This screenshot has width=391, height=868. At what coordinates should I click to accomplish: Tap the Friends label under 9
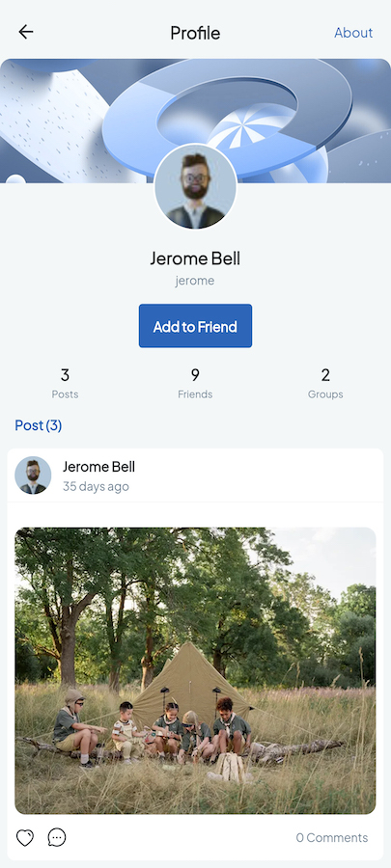[195, 394]
